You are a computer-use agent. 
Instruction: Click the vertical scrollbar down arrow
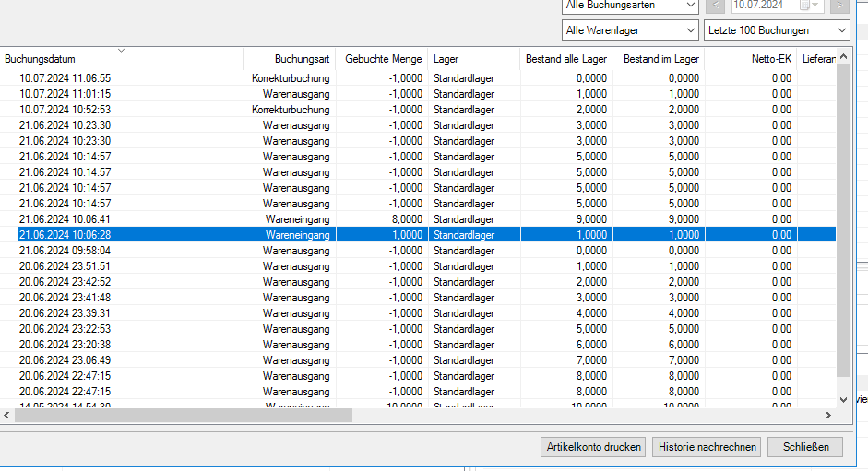click(843, 399)
